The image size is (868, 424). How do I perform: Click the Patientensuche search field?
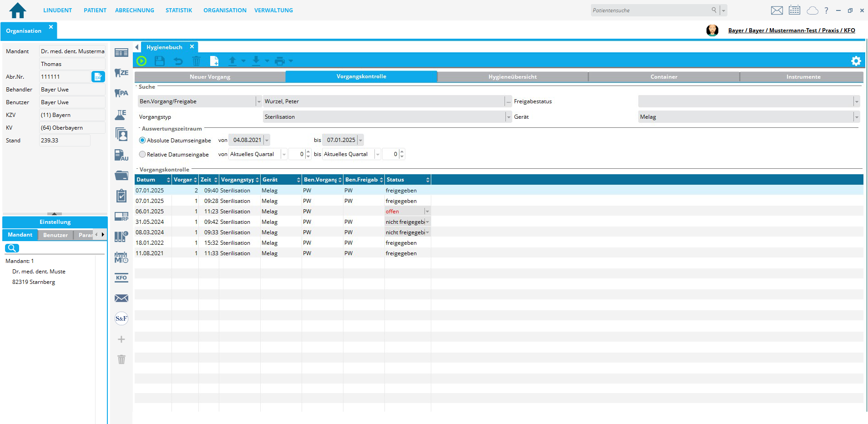click(651, 10)
